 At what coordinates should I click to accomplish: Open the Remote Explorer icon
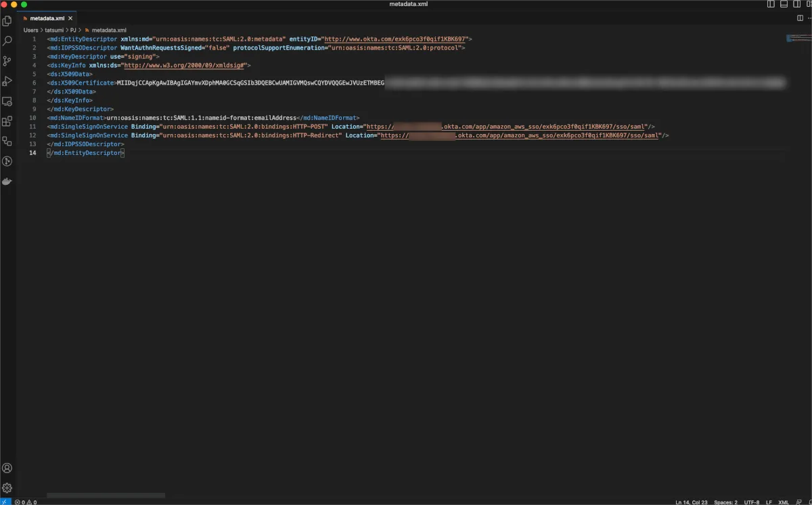[x=7, y=102]
